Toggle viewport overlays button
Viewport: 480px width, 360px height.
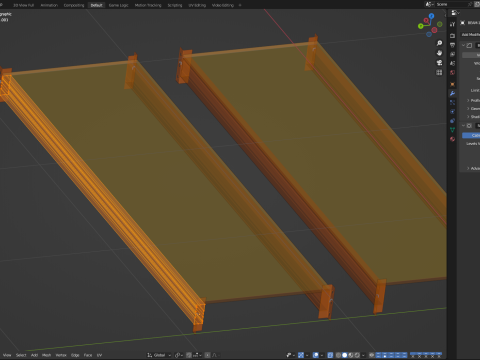coord(316,355)
